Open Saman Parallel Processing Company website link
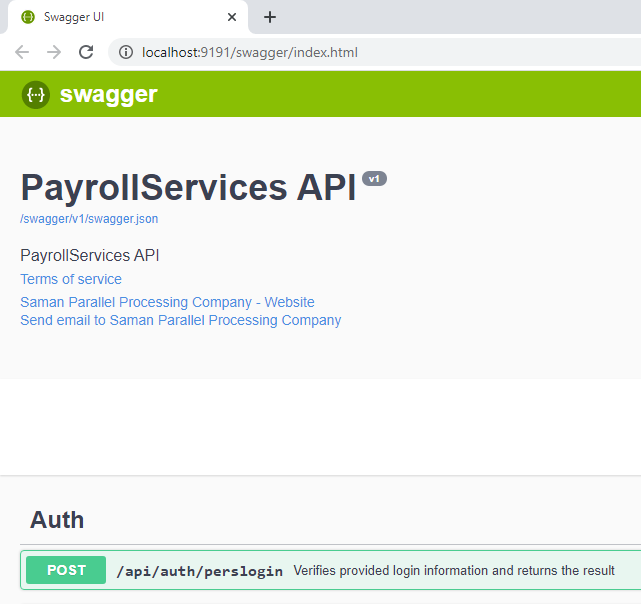 click(167, 302)
